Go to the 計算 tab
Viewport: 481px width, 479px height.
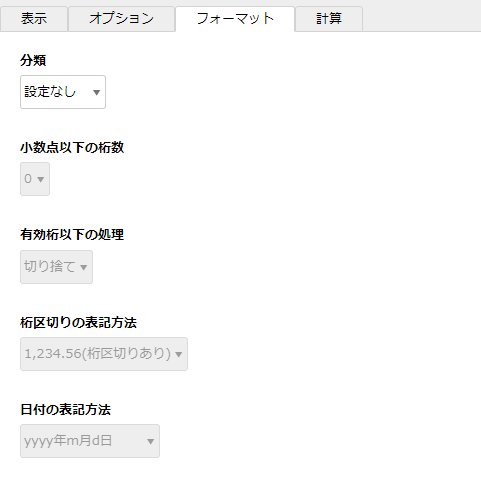pos(329,19)
